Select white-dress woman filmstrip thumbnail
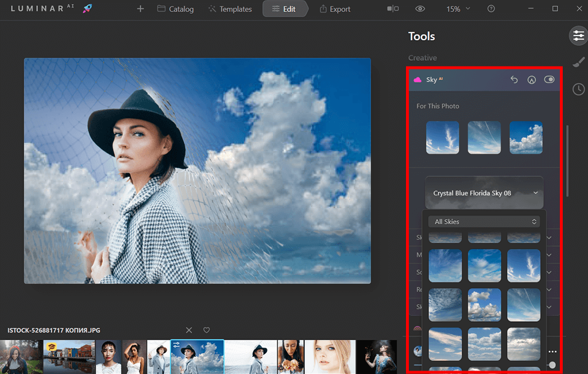 (134, 357)
